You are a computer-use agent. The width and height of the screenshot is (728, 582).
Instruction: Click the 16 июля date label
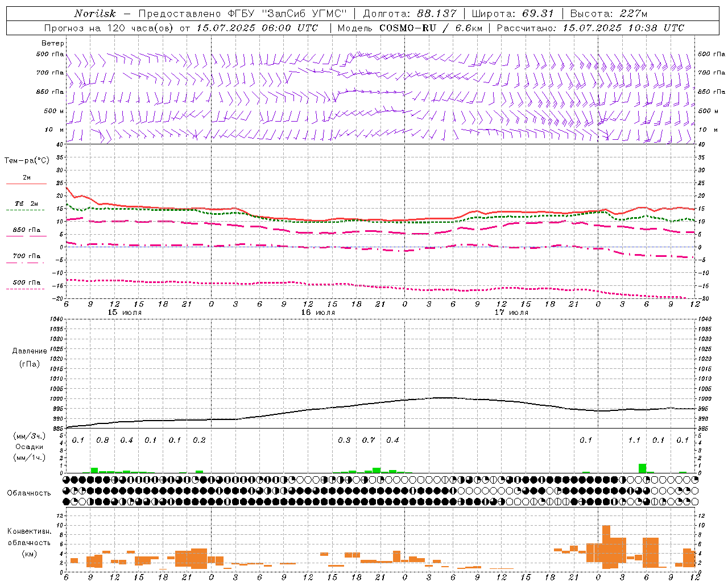[x=318, y=312]
